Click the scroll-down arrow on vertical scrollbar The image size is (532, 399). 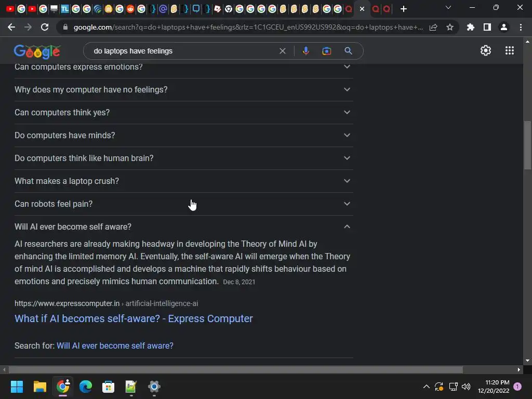pos(527,361)
